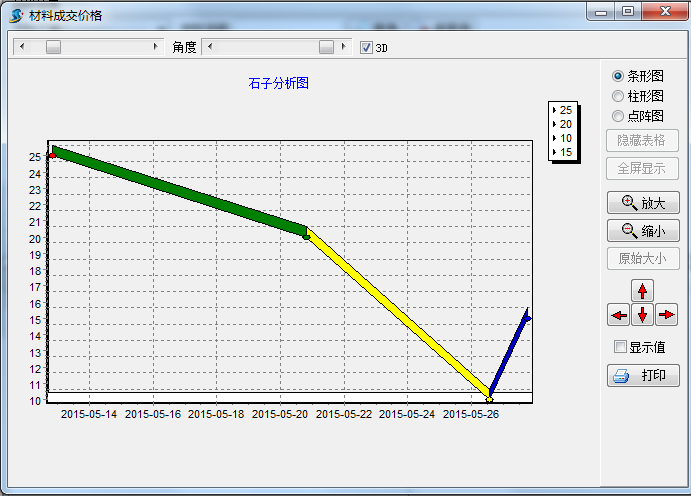The height and width of the screenshot is (496, 691).
Task: Click the red left arrow pan button
Action: 618,315
